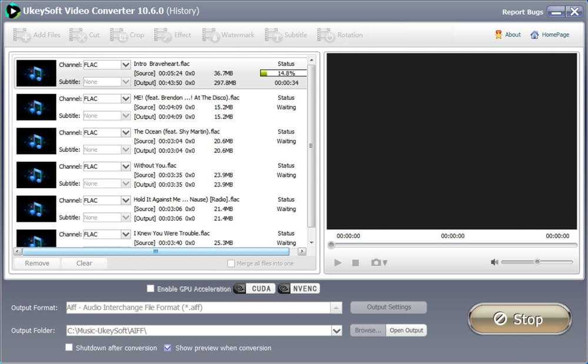This screenshot has width=588, height=364.
Task: Click the Stop conversion button
Action: 519,319
